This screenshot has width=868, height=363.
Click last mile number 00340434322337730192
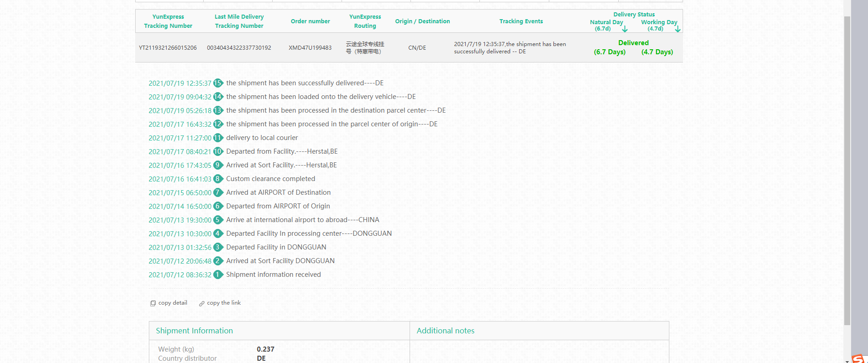coord(239,48)
